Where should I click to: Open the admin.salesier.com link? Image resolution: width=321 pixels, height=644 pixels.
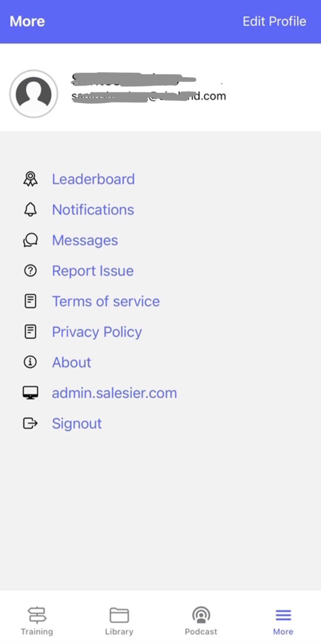click(x=114, y=393)
